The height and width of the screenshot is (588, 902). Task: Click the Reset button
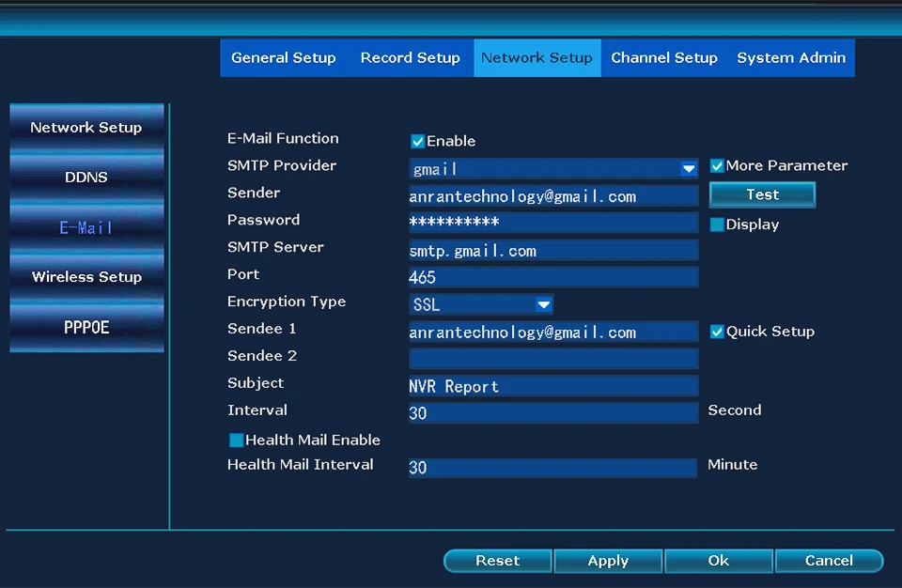coord(497,561)
